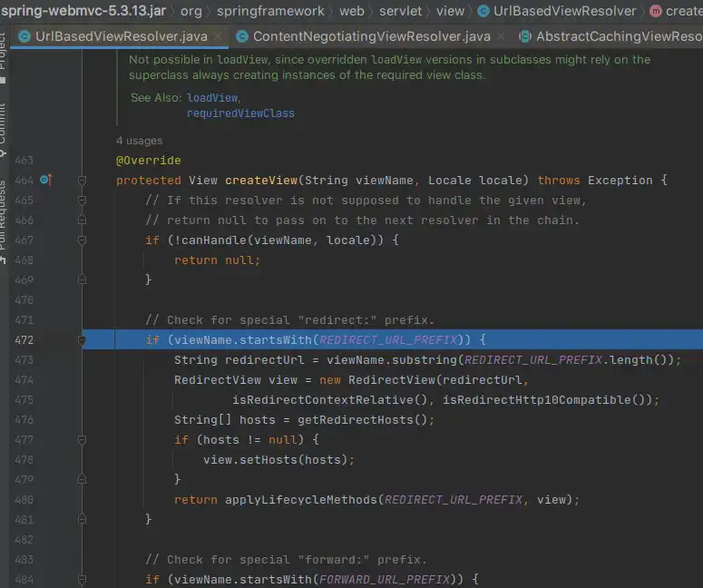This screenshot has width=703, height=588.
Task: Open the Pull Requests tool window
Action: tap(3, 222)
